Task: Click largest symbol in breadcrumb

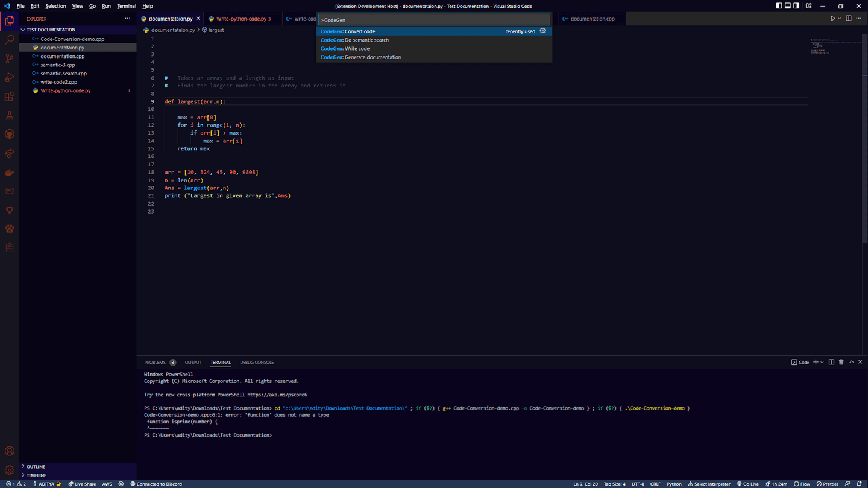Action: [x=216, y=30]
